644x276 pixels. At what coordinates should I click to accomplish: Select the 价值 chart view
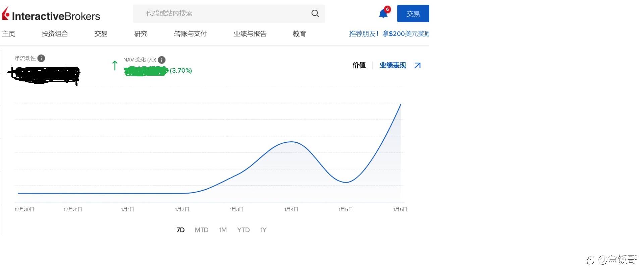[x=359, y=65]
